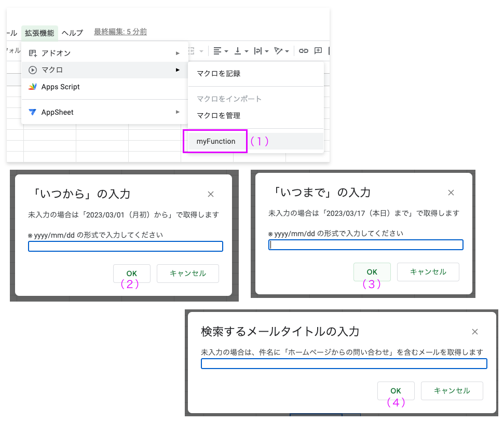Click the Apps Script icon in the Extensions menu
The image size is (504, 422).
click(32, 87)
